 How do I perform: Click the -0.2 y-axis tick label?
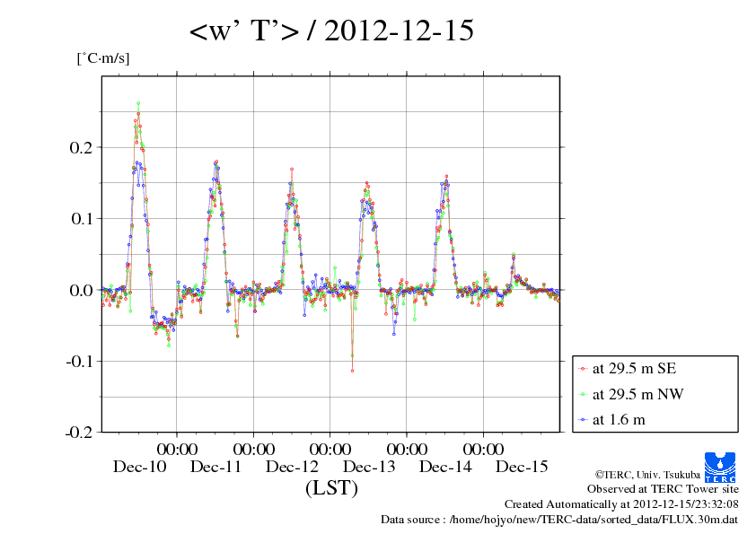click(x=79, y=432)
